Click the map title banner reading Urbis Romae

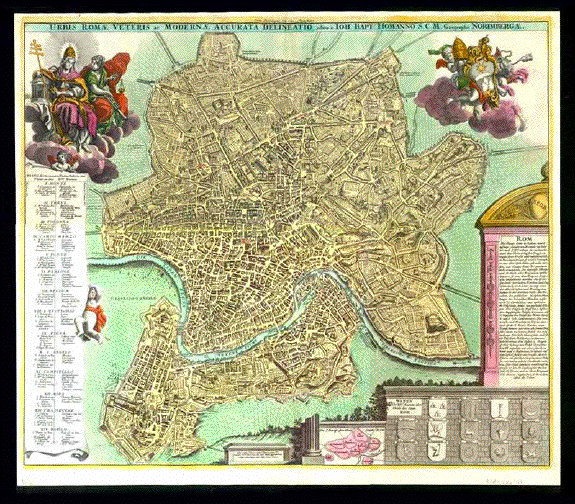286,27
